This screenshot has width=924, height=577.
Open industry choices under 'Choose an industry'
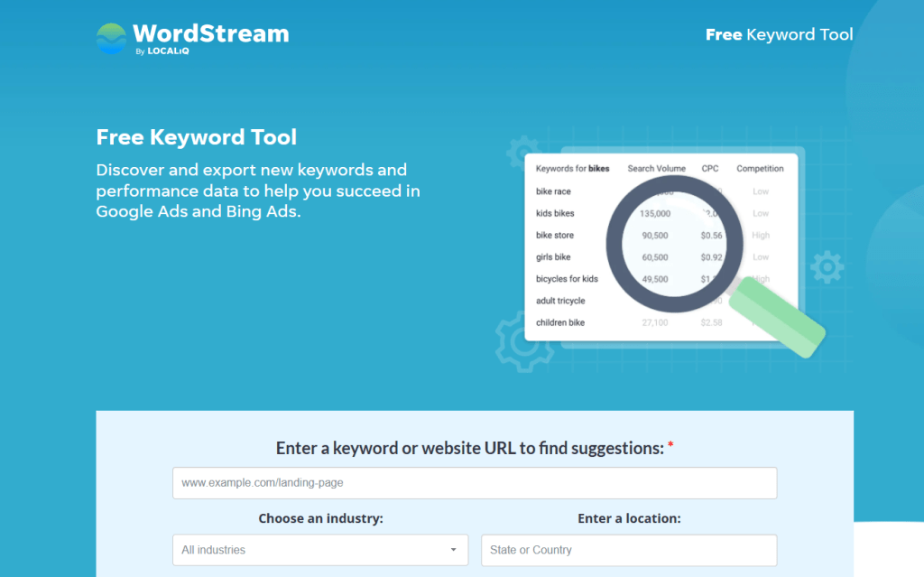click(320, 550)
